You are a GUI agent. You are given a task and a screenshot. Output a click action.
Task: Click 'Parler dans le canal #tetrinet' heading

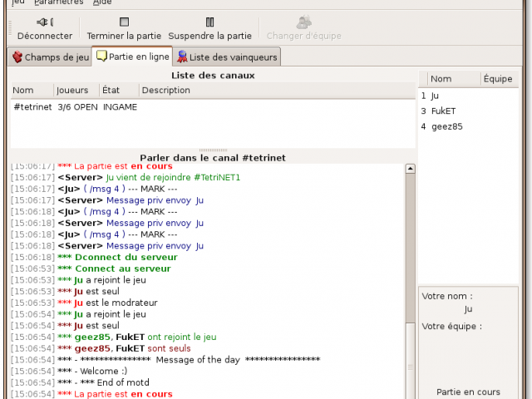pyautogui.click(x=213, y=158)
